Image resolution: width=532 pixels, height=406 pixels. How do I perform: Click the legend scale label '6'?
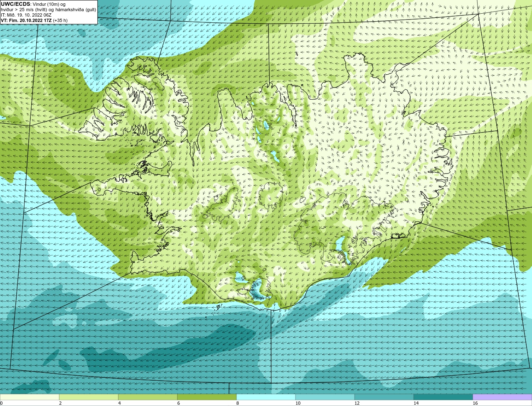point(178,403)
